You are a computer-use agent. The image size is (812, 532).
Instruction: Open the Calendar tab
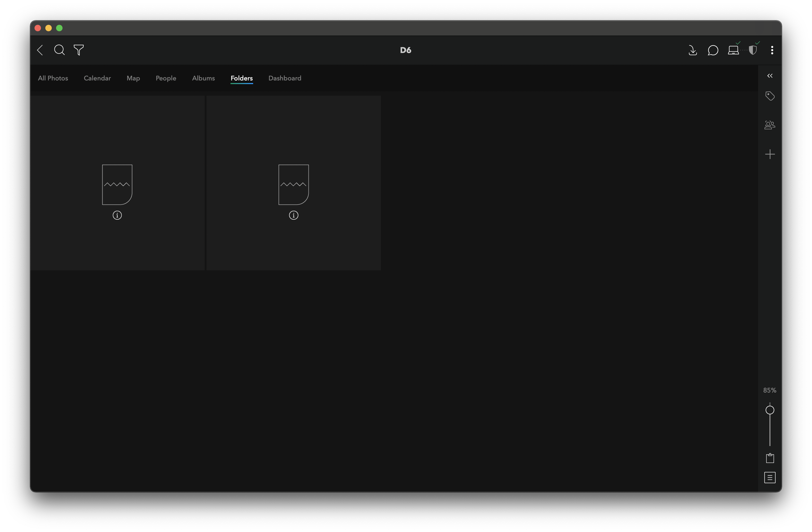pos(97,78)
